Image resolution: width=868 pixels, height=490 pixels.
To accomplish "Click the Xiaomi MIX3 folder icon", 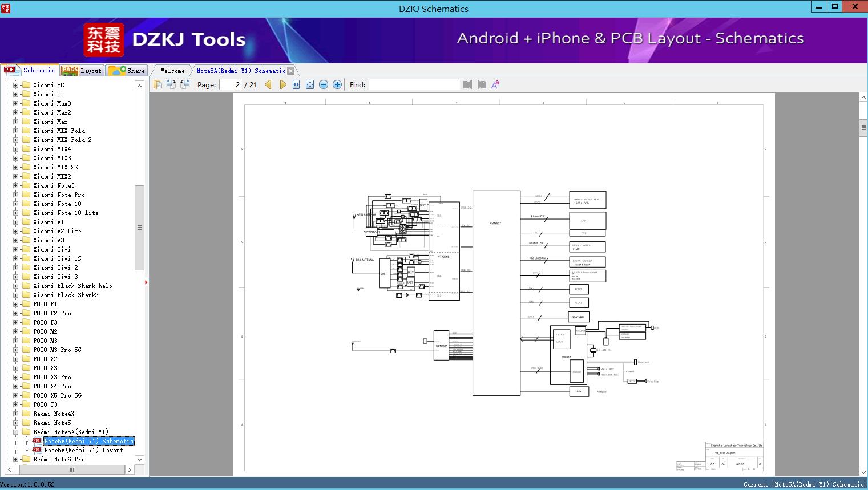I will (26, 158).
